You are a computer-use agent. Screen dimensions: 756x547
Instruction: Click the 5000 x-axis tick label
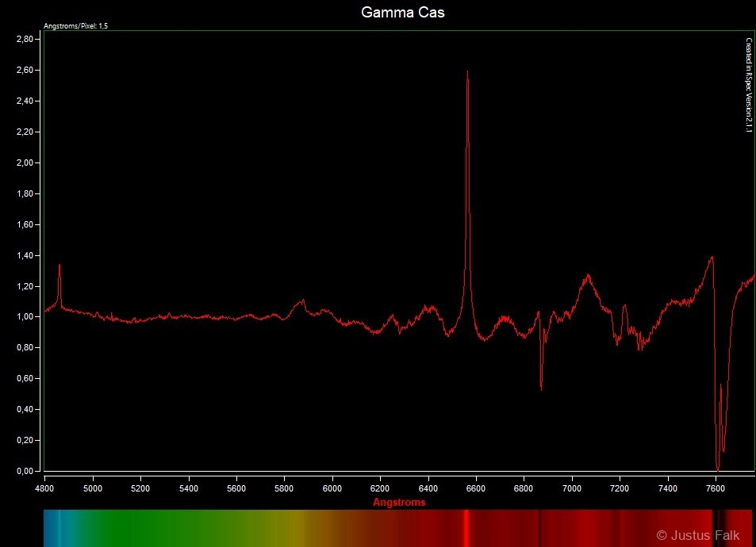[93, 488]
